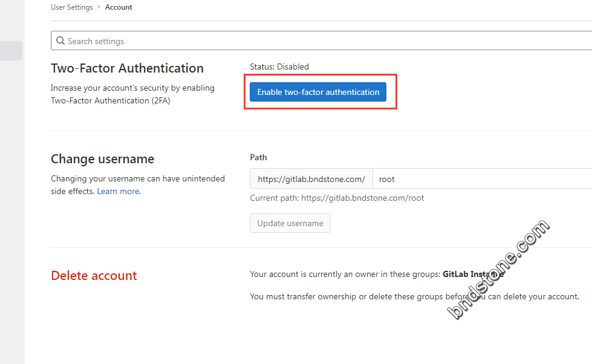Click the username field containing root
Image resolution: width=592 pixels, height=364 pixels.
[482, 178]
